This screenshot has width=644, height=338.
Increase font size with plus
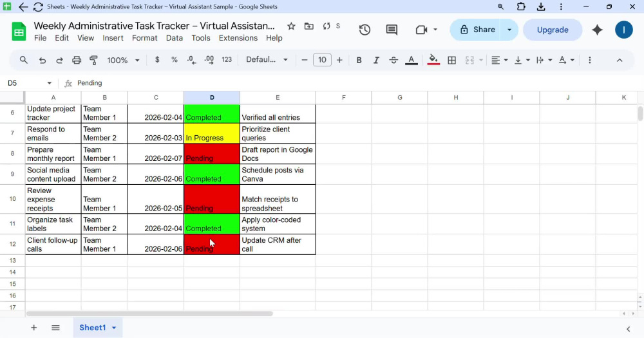click(x=339, y=60)
